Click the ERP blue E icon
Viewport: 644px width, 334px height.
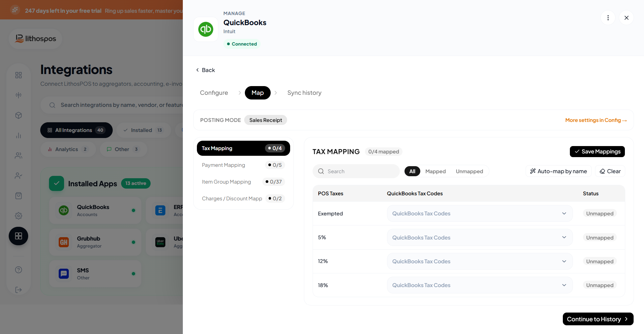click(160, 210)
